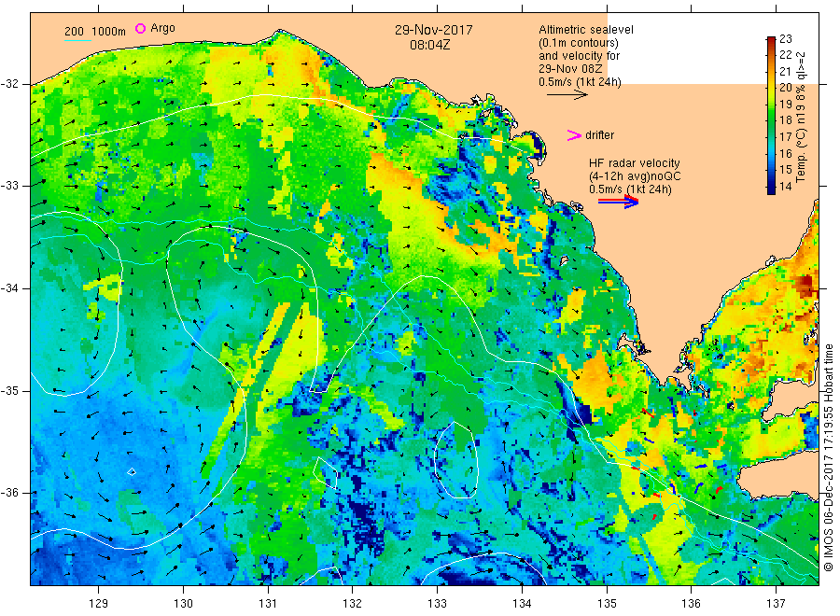Click latitude label -35
This screenshot has height=616, width=840.
click(x=10, y=390)
